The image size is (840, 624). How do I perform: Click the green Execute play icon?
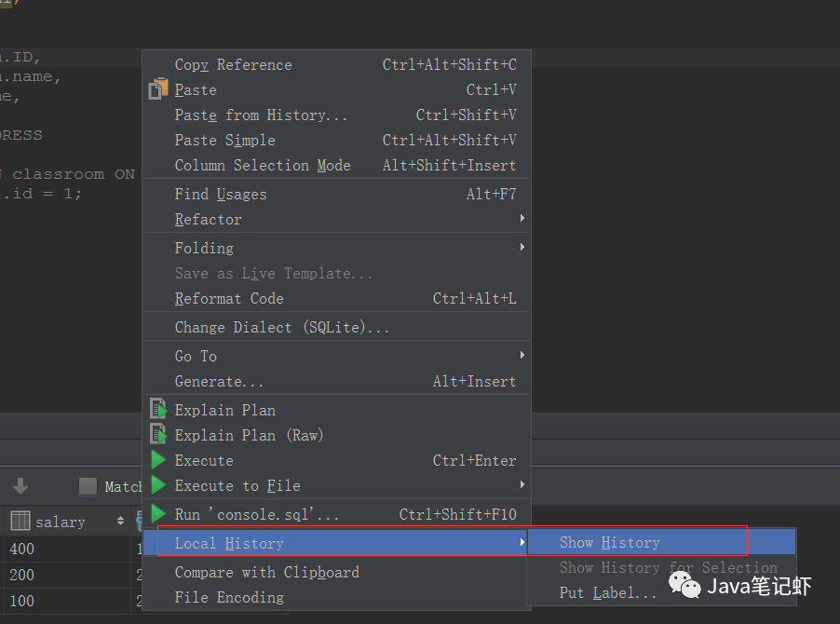pyautogui.click(x=158, y=460)
